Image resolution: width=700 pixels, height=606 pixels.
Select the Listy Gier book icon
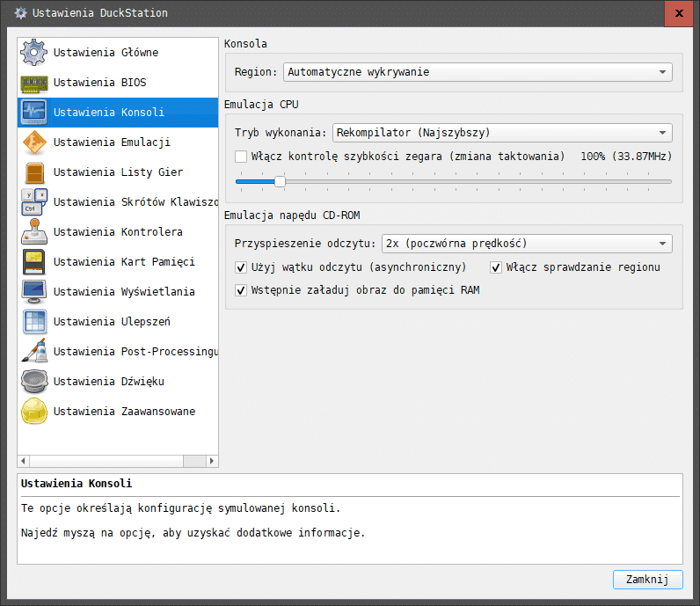(34, 172)
